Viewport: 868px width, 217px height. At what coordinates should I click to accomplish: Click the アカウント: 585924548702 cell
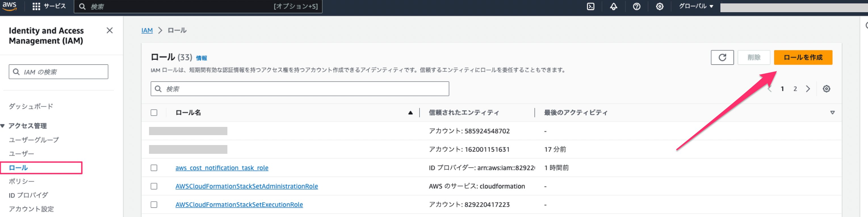click(x=469, y=131)
